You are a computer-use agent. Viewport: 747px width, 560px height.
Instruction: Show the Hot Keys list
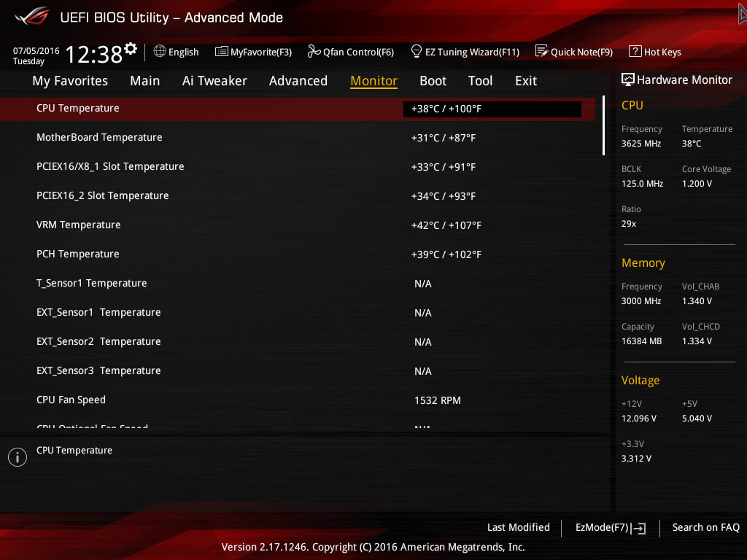click(662, 52)
